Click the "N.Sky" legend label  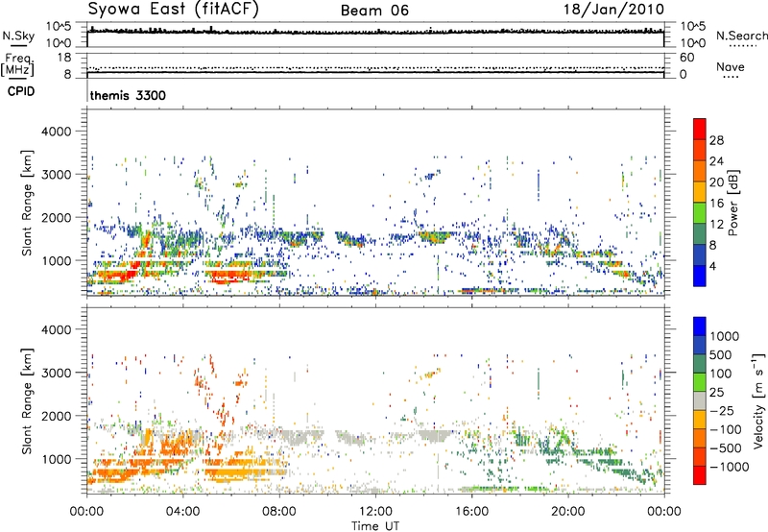click(18, 36)
